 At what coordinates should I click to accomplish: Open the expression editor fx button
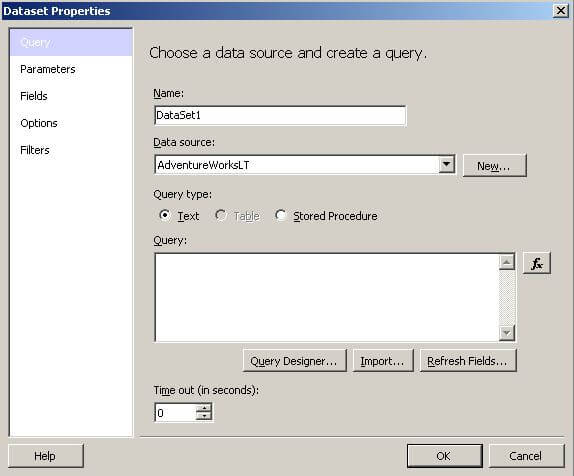(x=537, y=263)
